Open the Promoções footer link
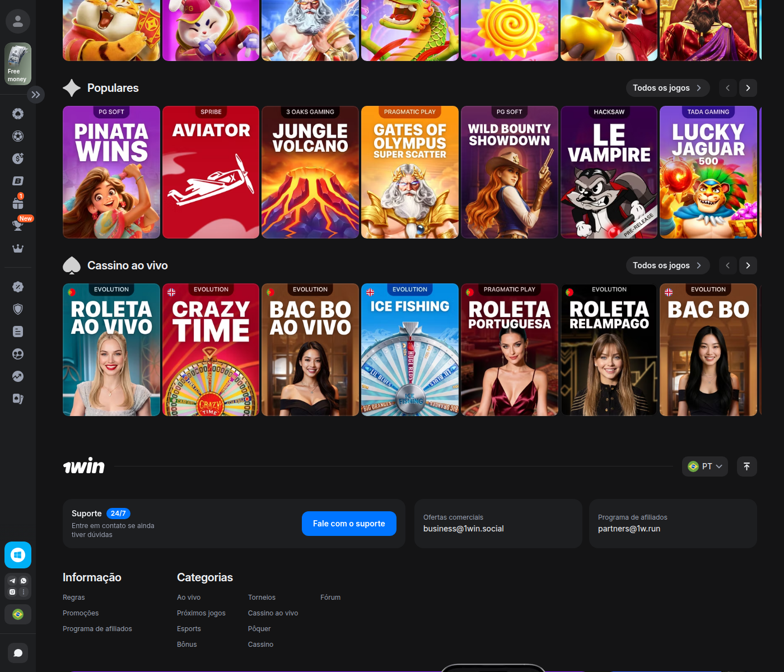The image size is (784, 672). click(x=81, y=613)
